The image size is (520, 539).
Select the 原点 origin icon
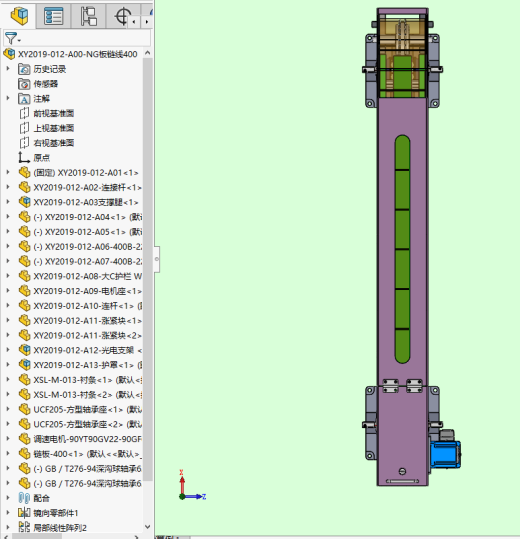tap(24, 158)
